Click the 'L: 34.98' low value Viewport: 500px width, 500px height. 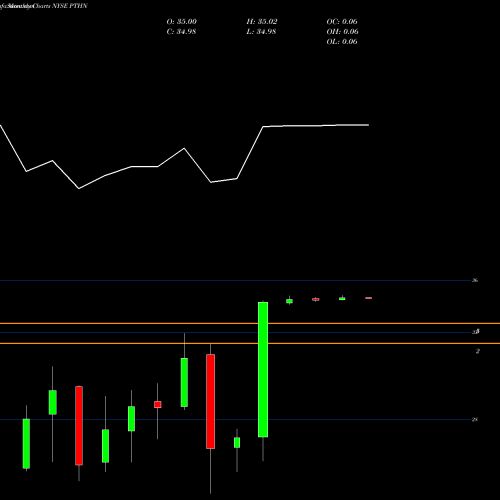pyautogui.click(x=261, y=32)
